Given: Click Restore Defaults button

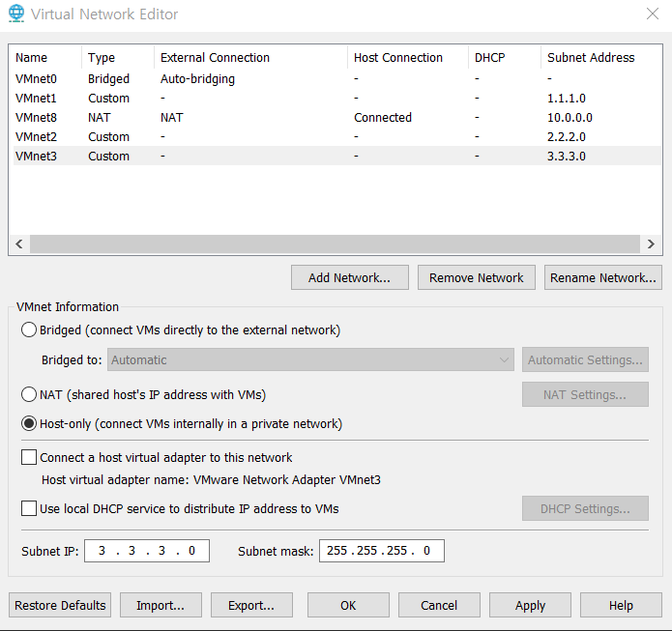Looking at the screenshot, I should pyautogui.click(x=60, y=605).
